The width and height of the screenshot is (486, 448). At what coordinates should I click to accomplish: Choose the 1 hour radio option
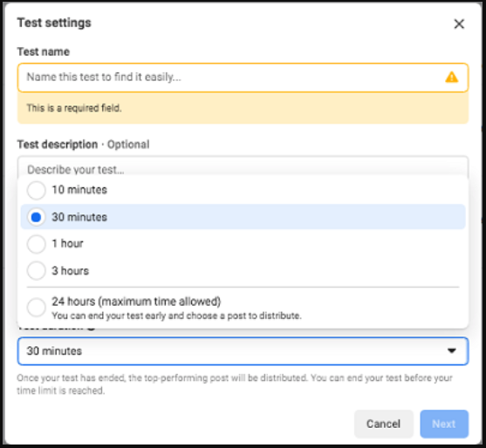point(37,244)
